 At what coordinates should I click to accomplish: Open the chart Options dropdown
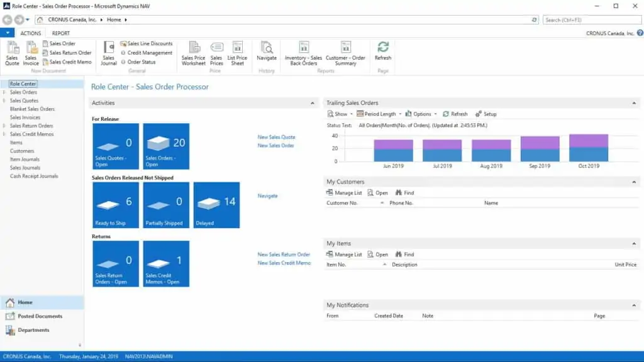(x=421, y=114)
